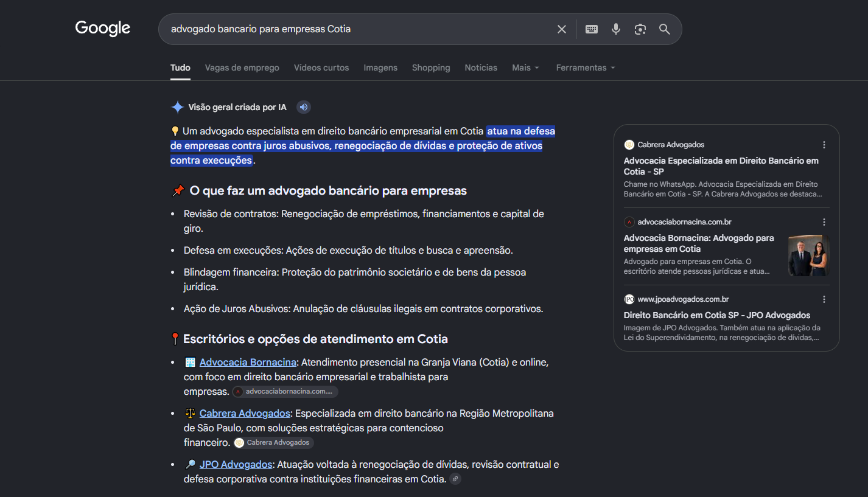Open Advocacia Especializada em Direito Bancário result

click(721, 166)
